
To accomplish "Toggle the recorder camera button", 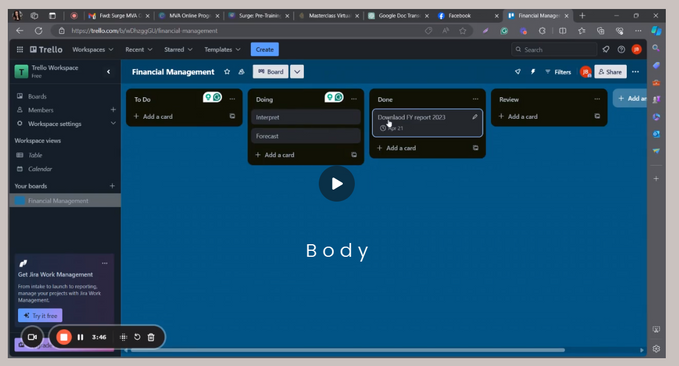I will coord(32,337).
